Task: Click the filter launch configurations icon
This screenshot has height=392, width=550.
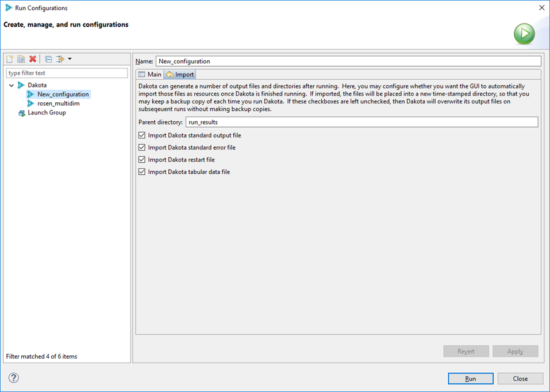Action: pyautogui.click(x=60, y=59)
